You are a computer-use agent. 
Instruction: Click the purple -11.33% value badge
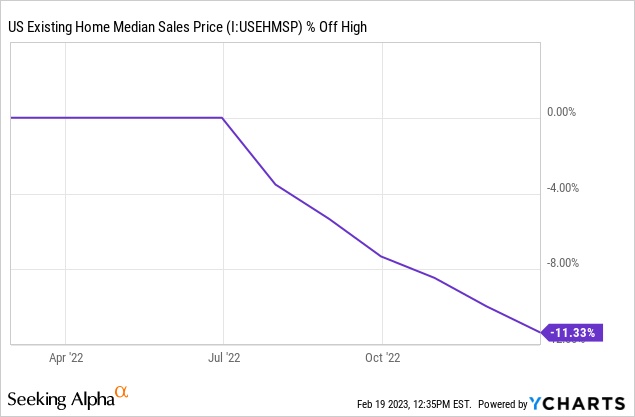(575, 333)
